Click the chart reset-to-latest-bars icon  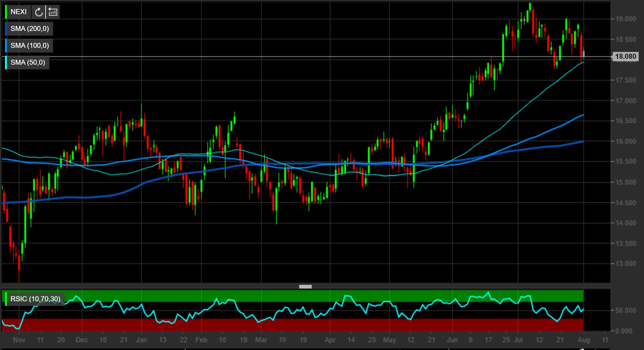click(53, 12)
